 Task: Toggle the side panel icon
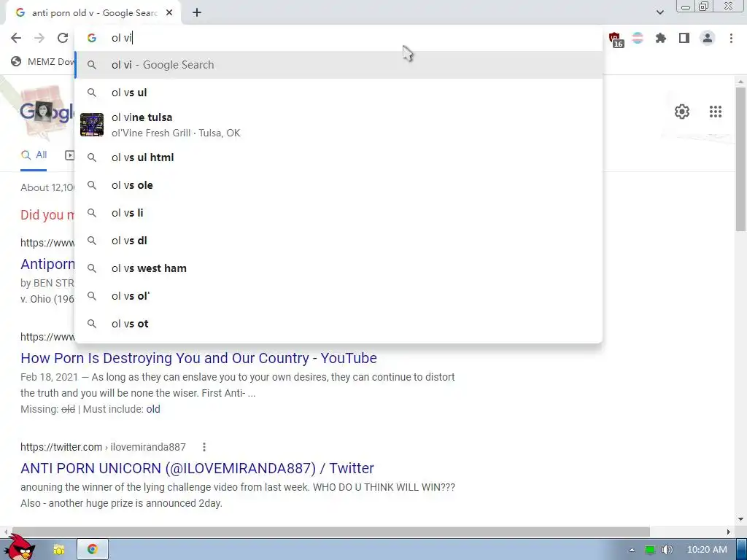coord(684,38)
